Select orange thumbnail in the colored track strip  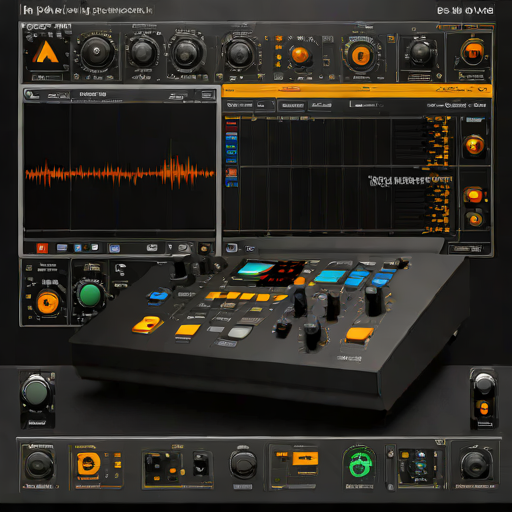pos(231,172)
